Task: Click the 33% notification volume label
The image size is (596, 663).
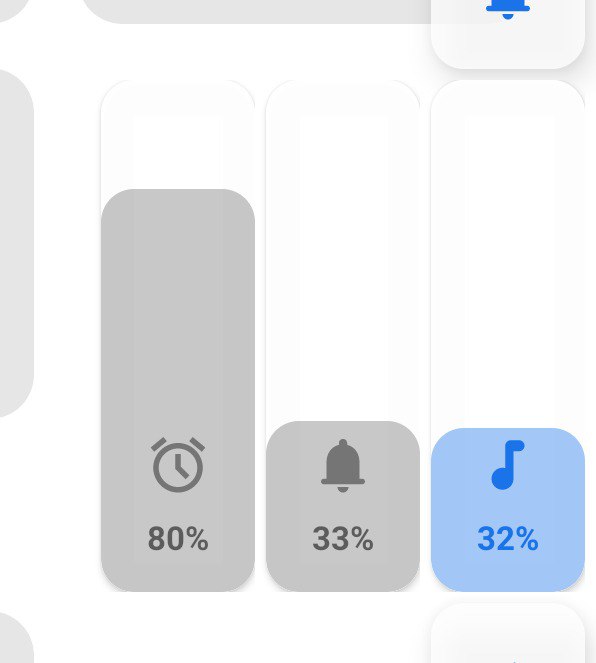Action: (343, 539)
